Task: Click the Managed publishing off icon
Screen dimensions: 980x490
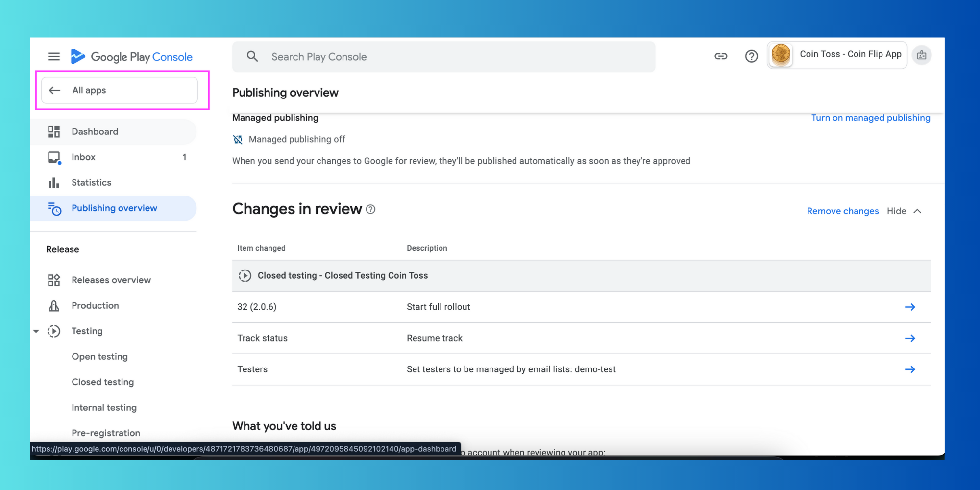Action: point(238,140)
